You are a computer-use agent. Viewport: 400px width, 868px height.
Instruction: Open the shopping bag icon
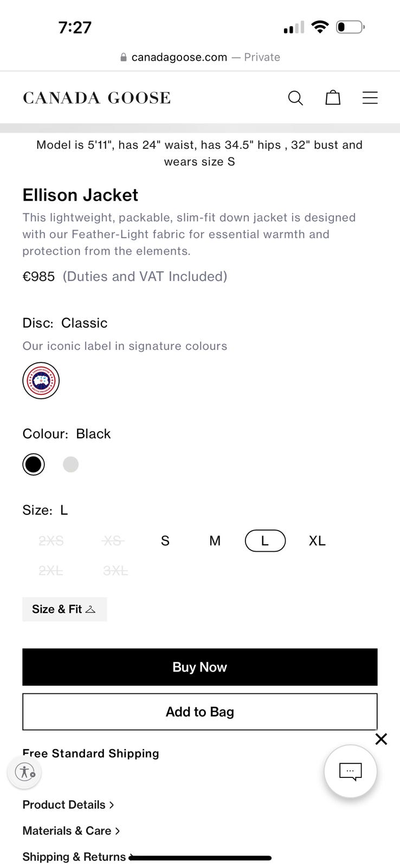(x=332, y=98)
